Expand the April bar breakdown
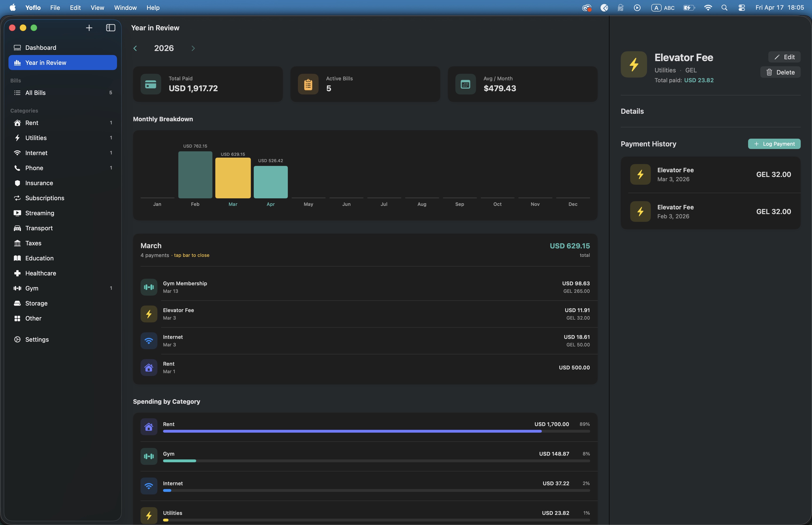 click(271, 182)
